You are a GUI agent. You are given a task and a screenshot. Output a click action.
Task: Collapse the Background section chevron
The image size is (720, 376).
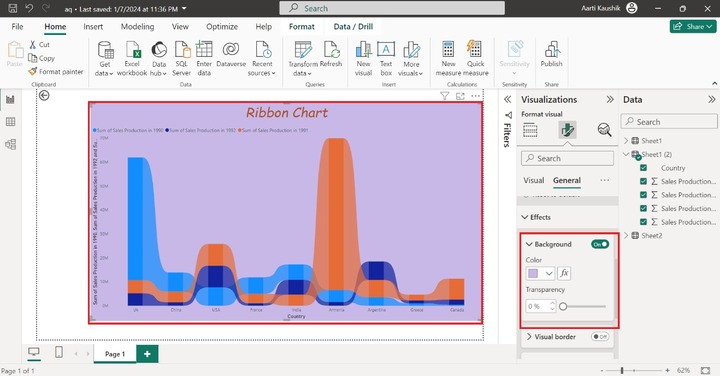point(529,244)
